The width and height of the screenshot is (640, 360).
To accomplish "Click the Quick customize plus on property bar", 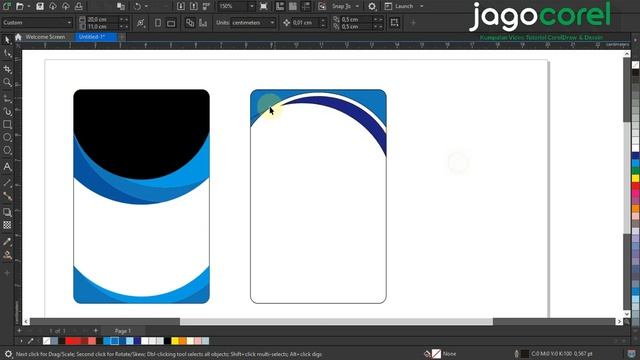I will [413, 23].
